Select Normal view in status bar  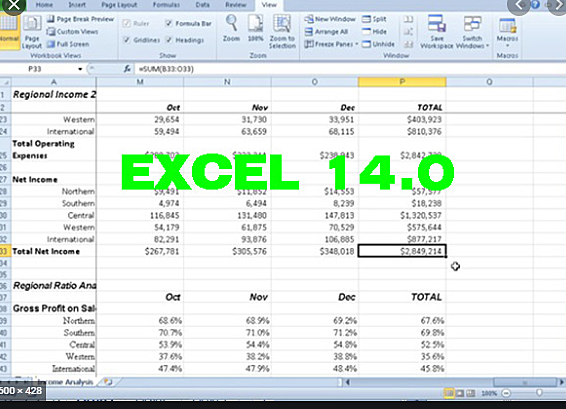tap(449, 393)
